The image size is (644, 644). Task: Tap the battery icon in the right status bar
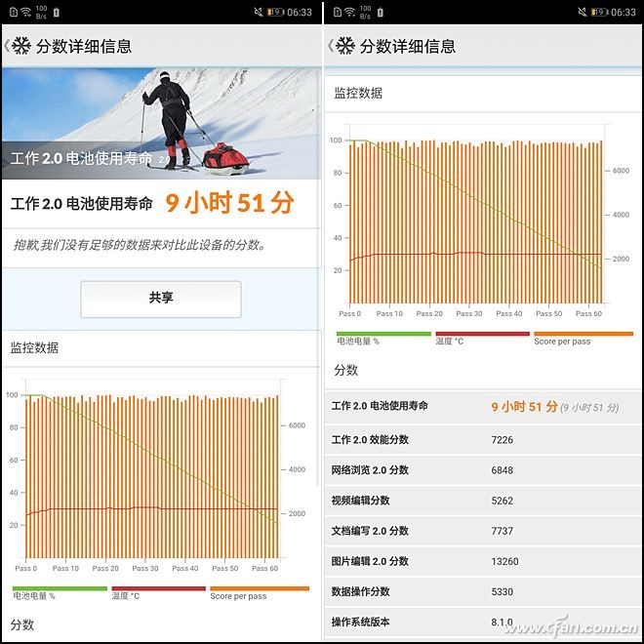(599, 12)
